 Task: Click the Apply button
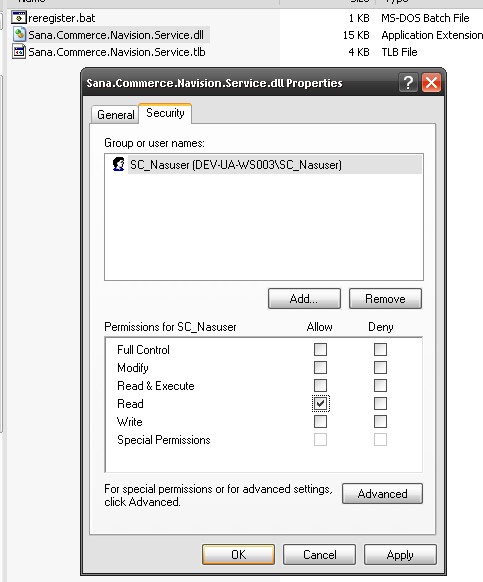pos(400,555)
